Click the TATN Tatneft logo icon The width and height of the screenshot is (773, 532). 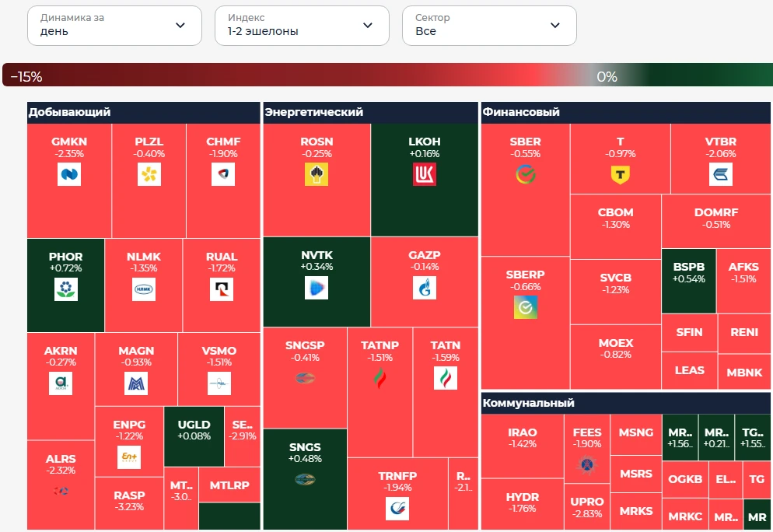(445, 378)
